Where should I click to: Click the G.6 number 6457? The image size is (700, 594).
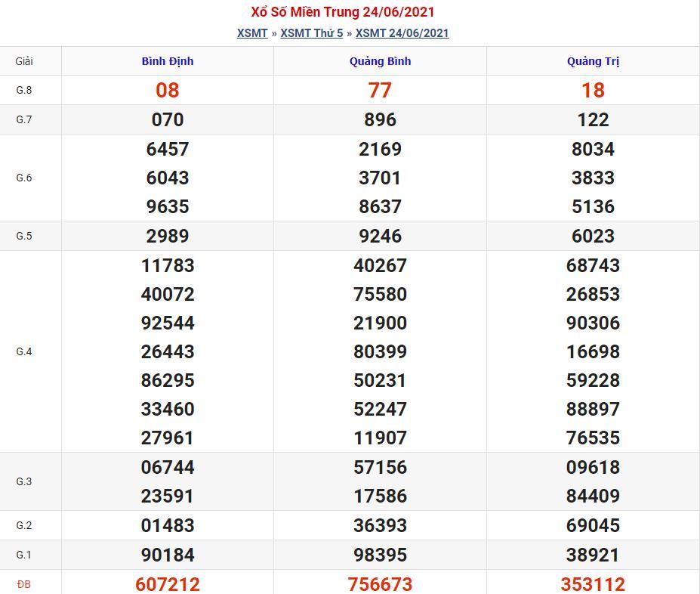click(x=168, y=149)
